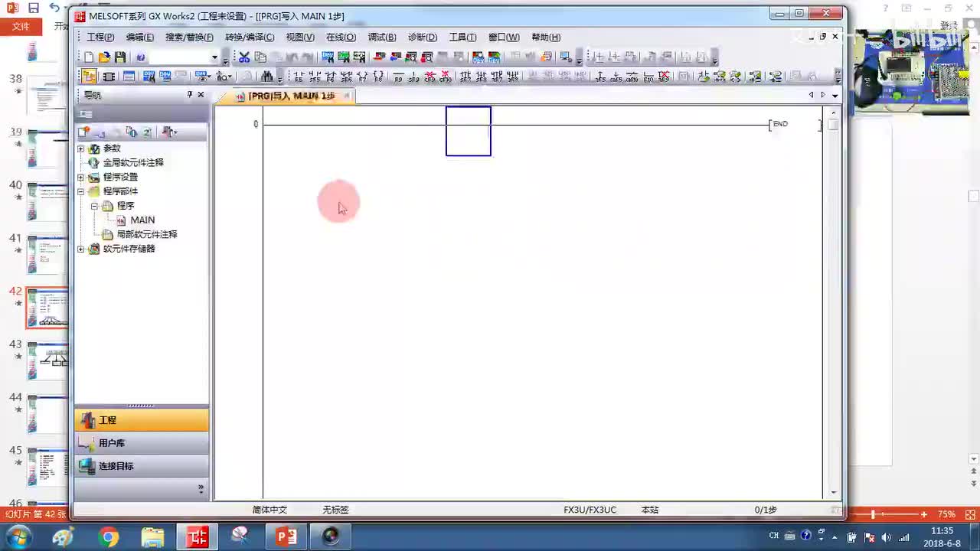Open the 调试 menu
Image resolution: width=980 pixels, height=551 pixels.
(382, 37)
